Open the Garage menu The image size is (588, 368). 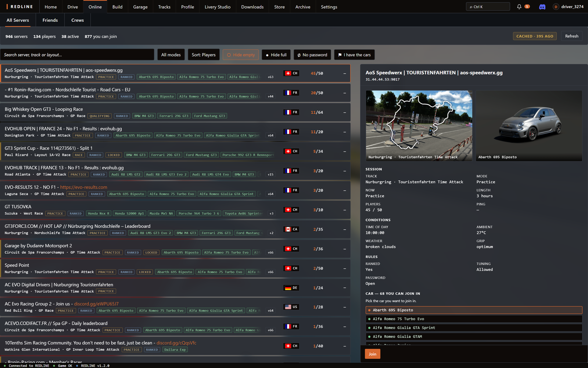(x=140, y=7)
